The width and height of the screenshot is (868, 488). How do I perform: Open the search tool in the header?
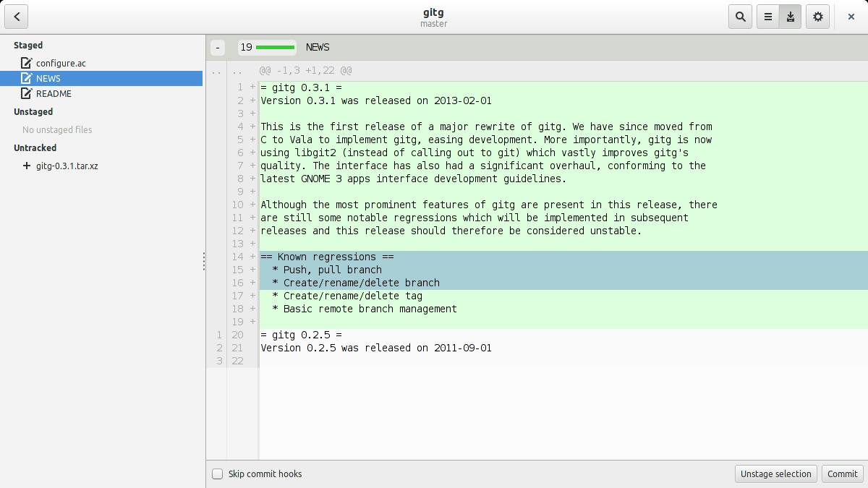[x=740, y=17]
